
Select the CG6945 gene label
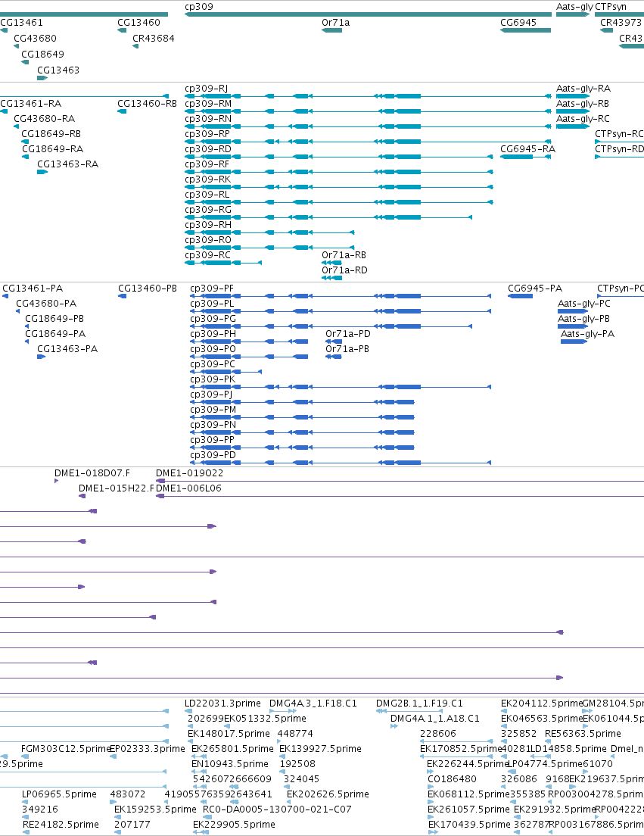tap(518, 23)
